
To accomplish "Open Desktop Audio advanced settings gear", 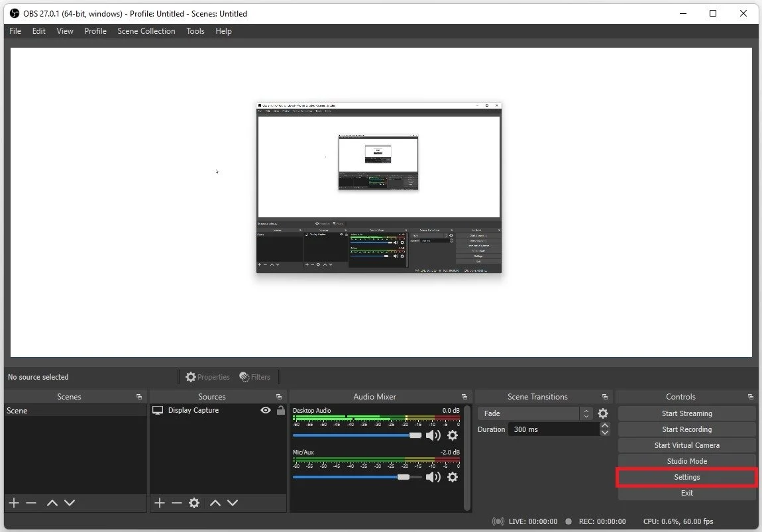I will (452, 435).
